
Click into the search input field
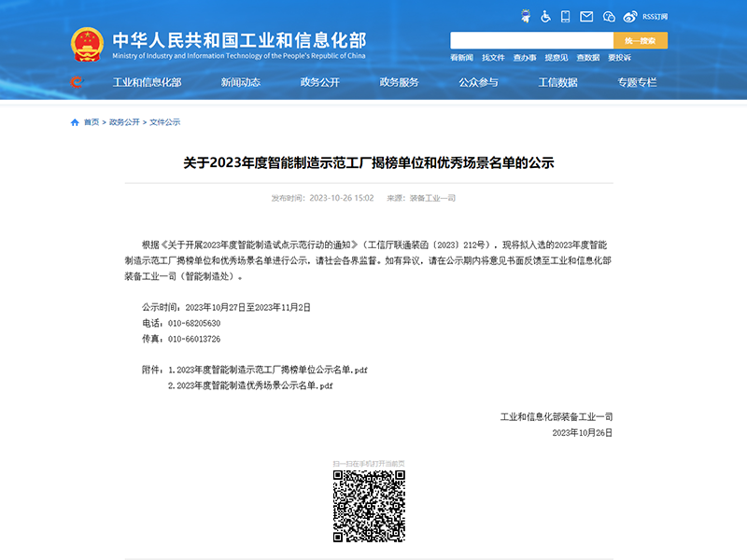click(x=531, y=40)
